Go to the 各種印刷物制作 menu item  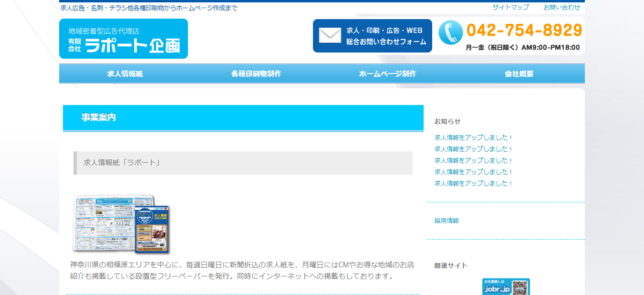tap(256, 74)
